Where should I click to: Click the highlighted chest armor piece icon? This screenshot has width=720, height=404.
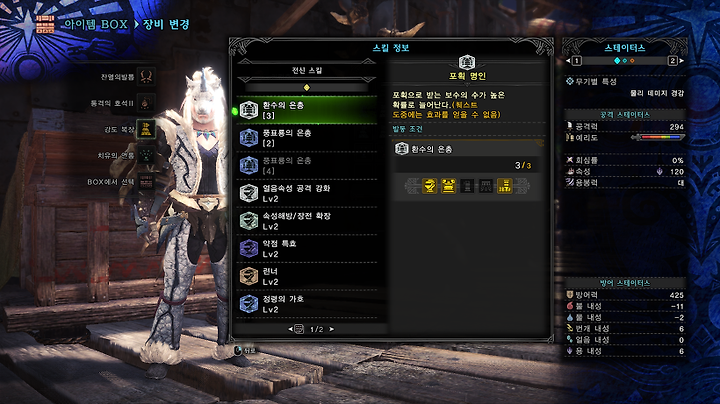tap(448, 186)
